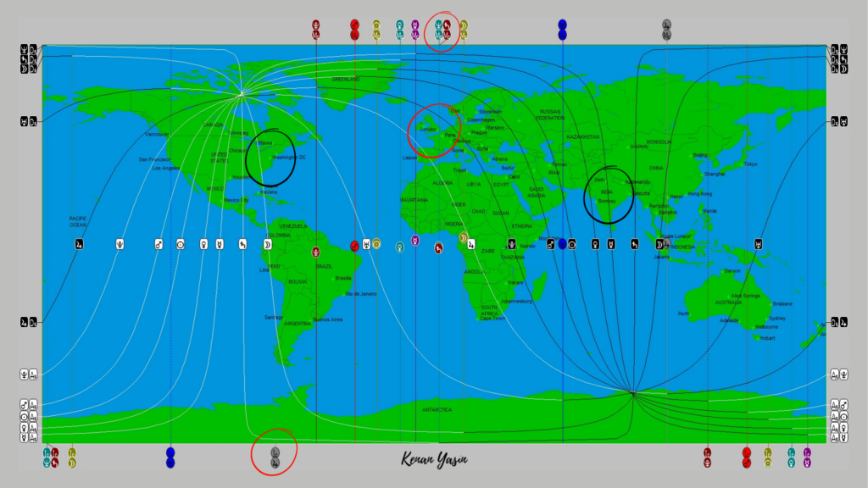
Task: Select the purple marker on the top edge
Action: coord(415,30)
